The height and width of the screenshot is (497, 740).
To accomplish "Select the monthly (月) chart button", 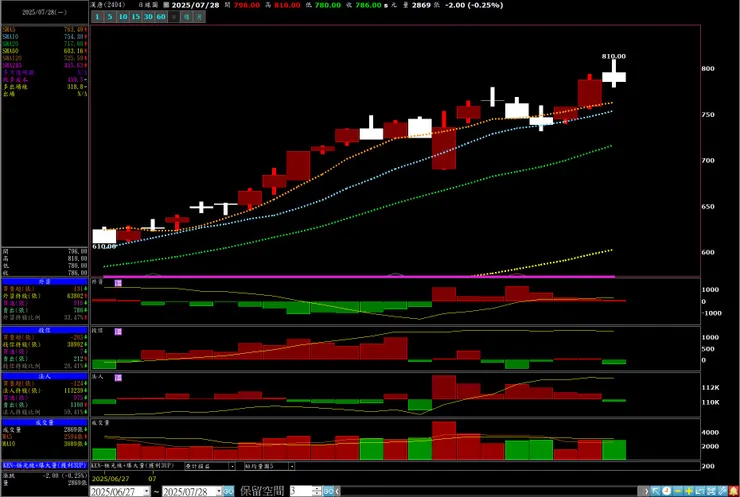I will pyautogui.click(x=199, y=17).
